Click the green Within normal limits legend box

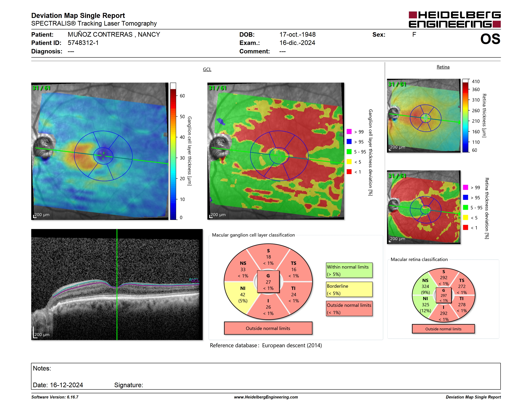(x=349, y=270)
